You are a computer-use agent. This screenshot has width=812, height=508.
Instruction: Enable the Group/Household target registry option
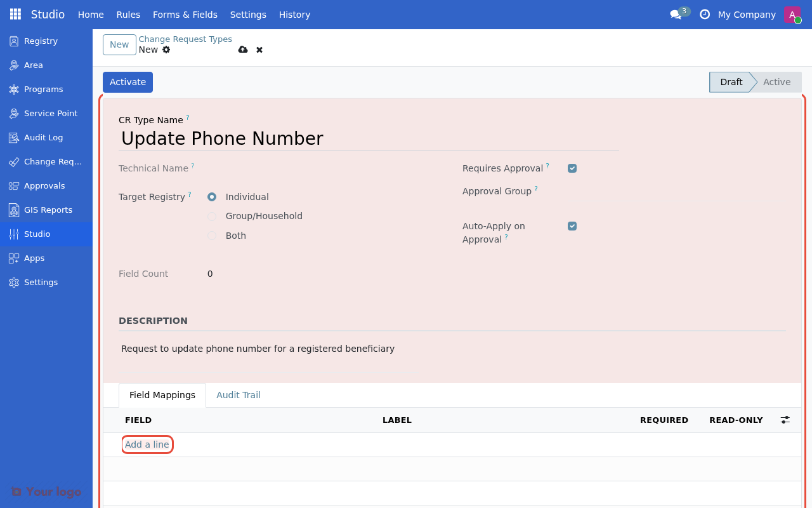[211, 216]
